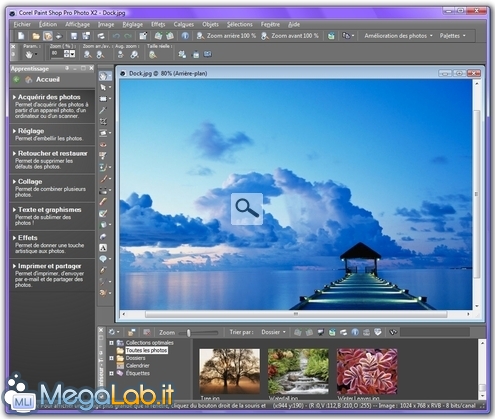
Task: Click the Redo arrow icon
Action: coord(128,36)
